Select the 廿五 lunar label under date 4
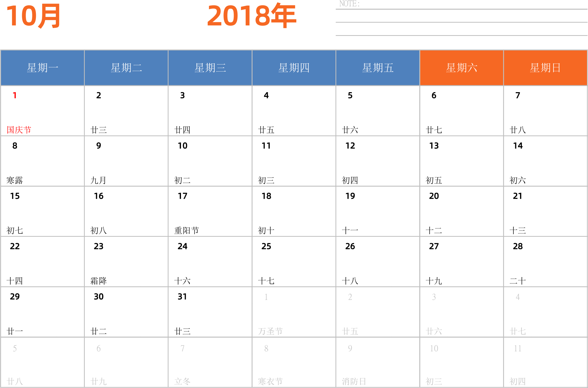The image size is (588, 388). [266, 130]
